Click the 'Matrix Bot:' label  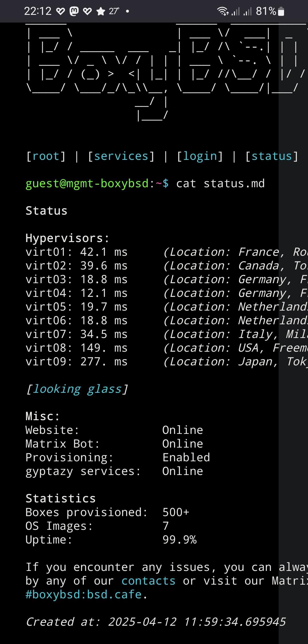pos(62,444)
